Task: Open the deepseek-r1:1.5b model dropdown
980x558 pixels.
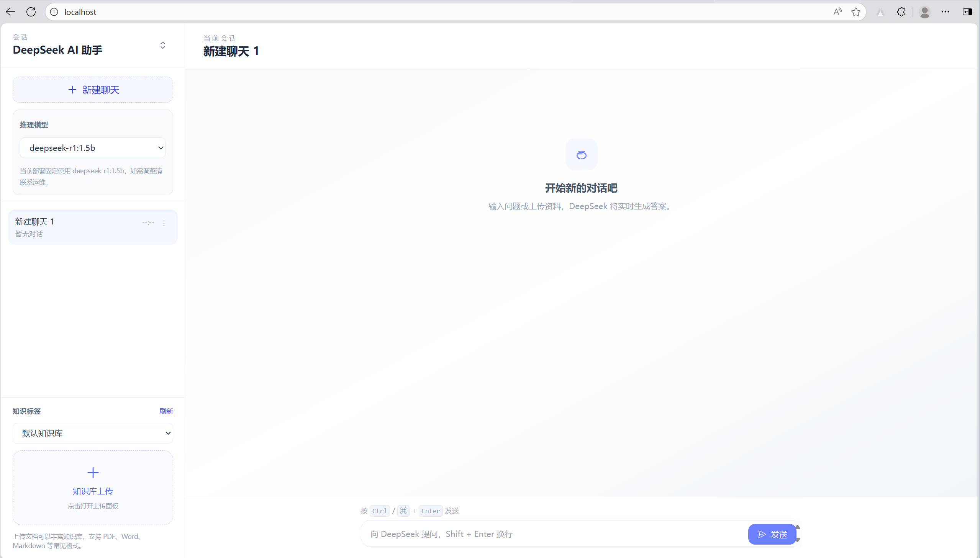Action: point(93,148)
